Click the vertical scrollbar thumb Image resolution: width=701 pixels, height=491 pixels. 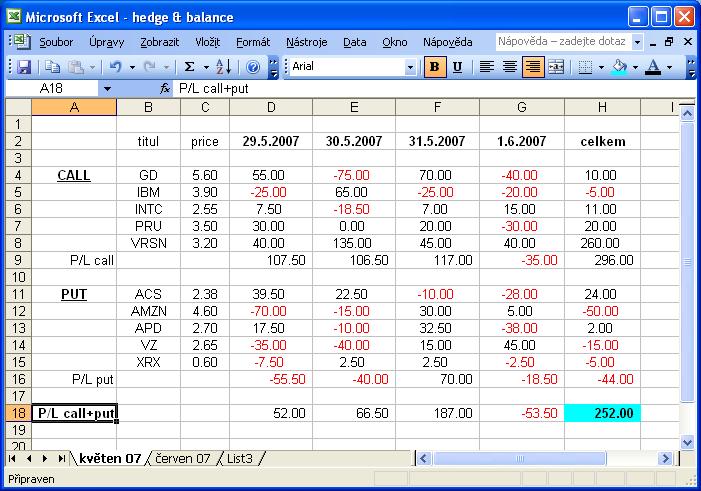688,262
